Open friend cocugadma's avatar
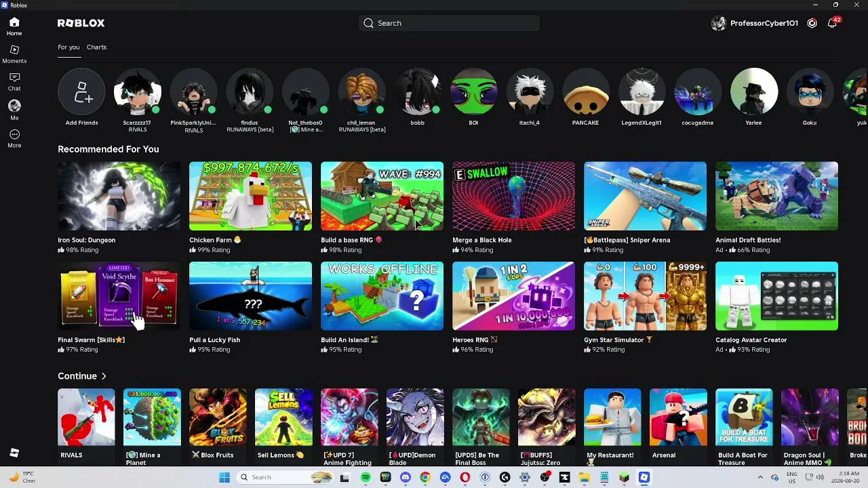This screenshot has width=868, height=488. (698, 92)
